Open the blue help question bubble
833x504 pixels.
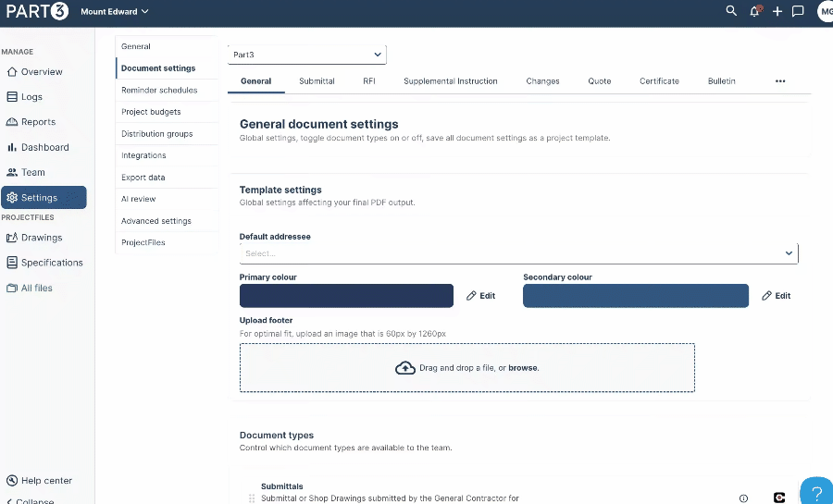tap(816, 491)
